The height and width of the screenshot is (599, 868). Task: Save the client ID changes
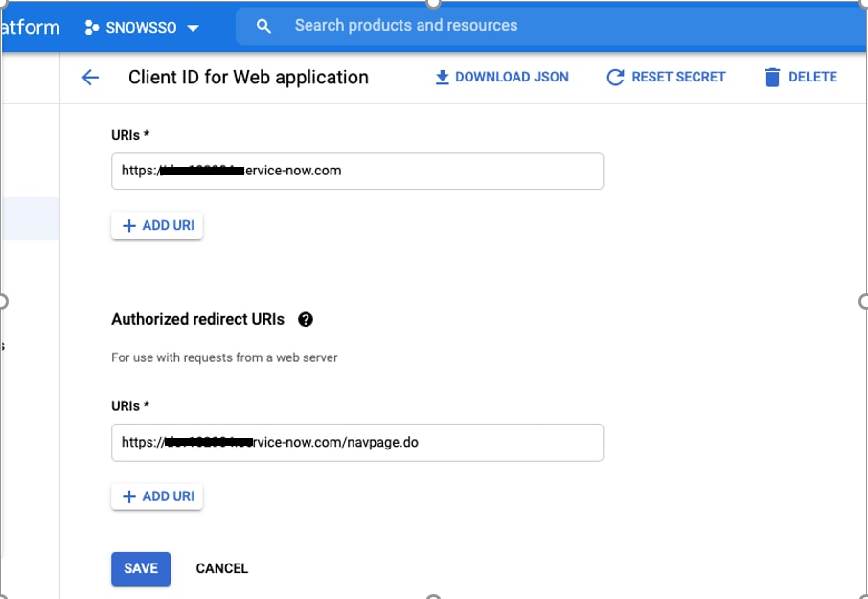[x=140, y=568]
